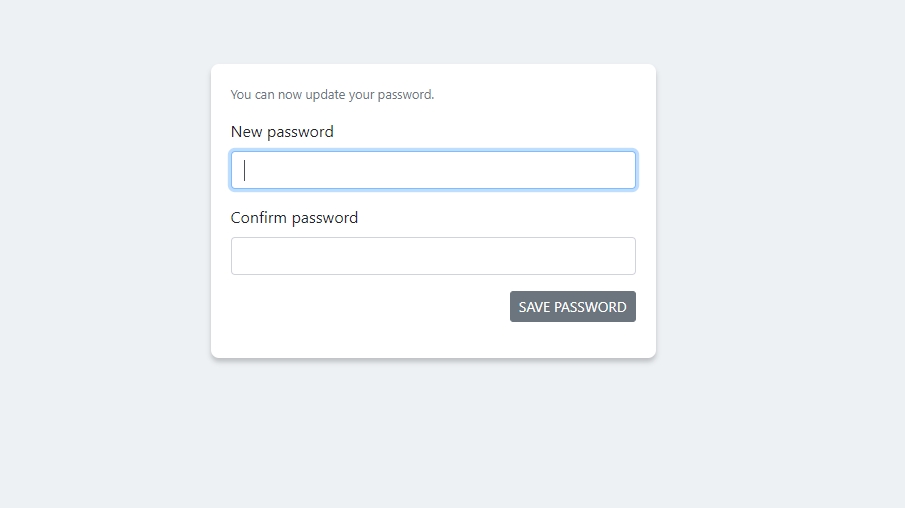Image resolution: width=905 pixels, height=508 pixels.
Task: Click the gray button in the password card
Action: pos(572,307)
